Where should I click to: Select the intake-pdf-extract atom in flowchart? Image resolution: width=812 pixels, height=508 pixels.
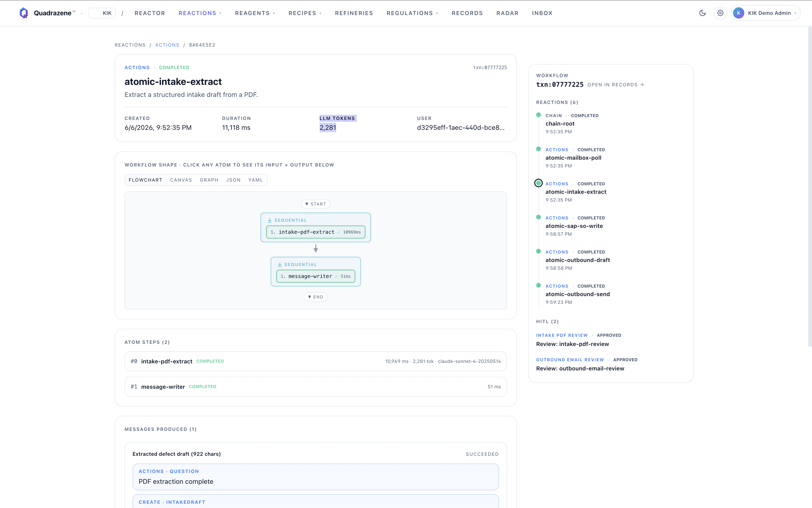pyautogui.click(x=315, y=232)
